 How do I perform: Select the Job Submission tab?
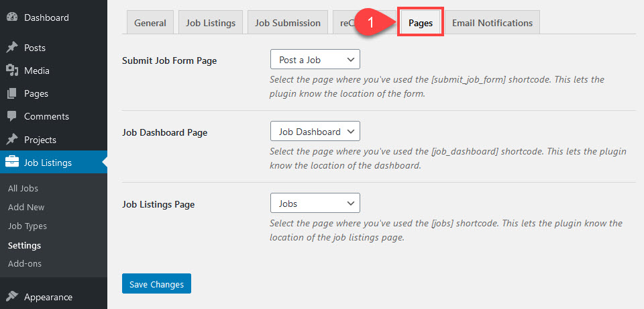pyautogui.click(x=288, y=23)
